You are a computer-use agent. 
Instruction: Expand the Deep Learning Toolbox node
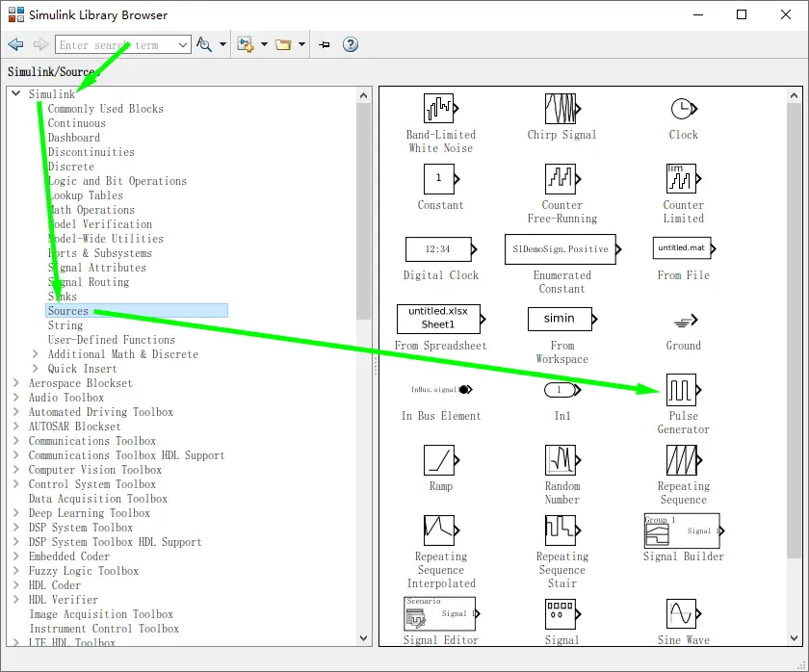coord(16,512)
